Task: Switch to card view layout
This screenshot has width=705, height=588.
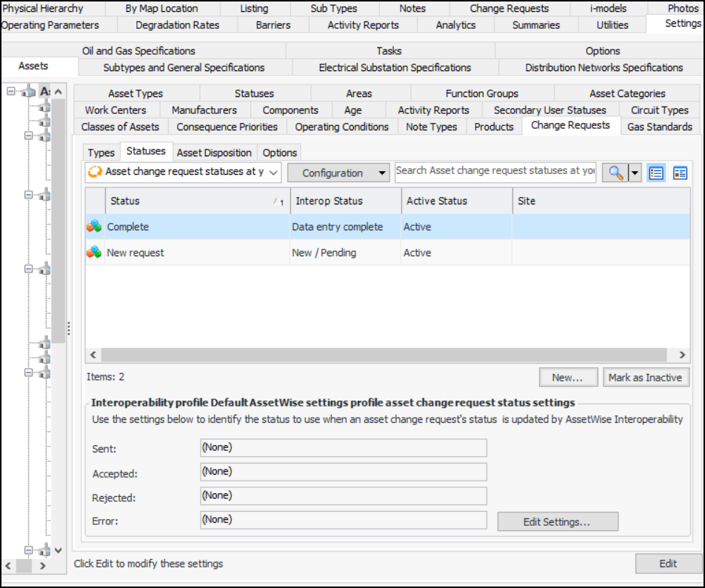Action: click(680, 173)
